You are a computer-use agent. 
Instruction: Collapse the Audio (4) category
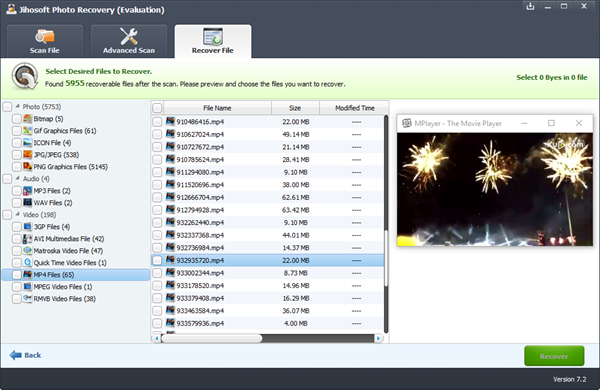(x=18, y=178)
